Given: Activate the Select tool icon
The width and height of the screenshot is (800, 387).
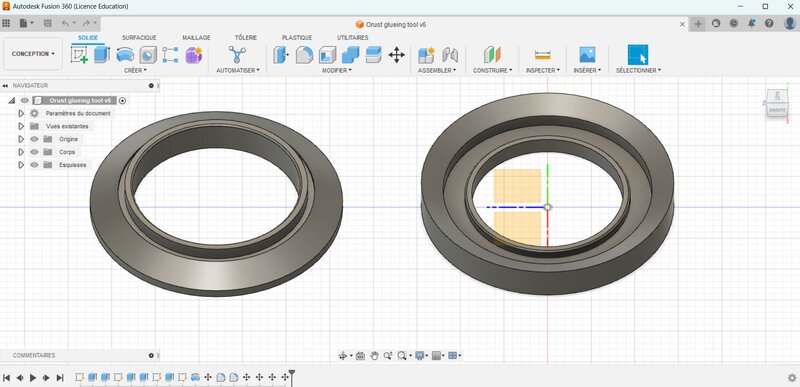Looking at the screenshot, I should point(638,55).
